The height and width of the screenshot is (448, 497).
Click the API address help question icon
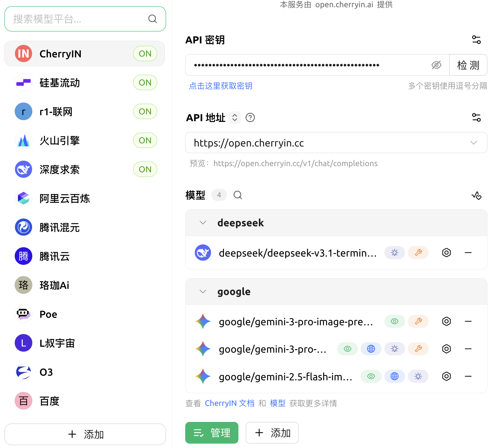click(250, 118)
